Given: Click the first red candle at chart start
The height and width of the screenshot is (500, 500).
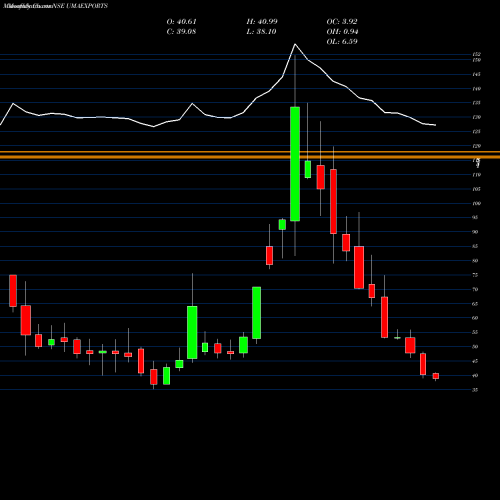Looking at the screenshot, I should tap(13, 291).
